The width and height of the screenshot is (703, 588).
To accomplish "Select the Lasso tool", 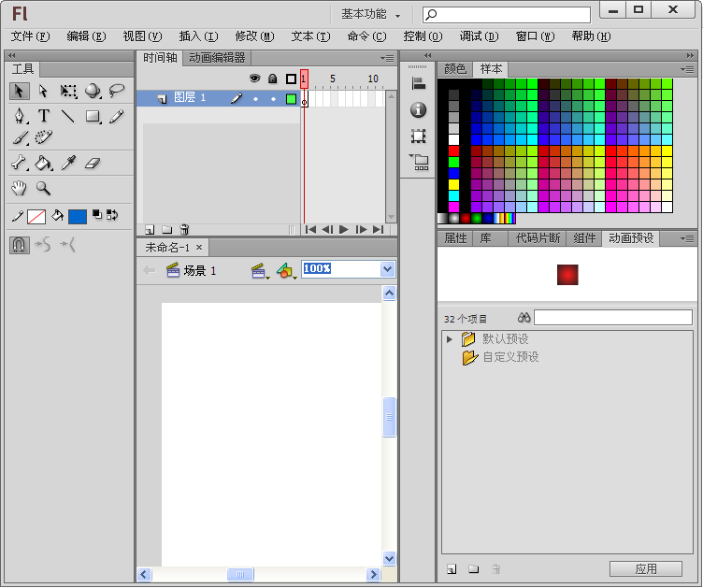I will click(117, 92).
